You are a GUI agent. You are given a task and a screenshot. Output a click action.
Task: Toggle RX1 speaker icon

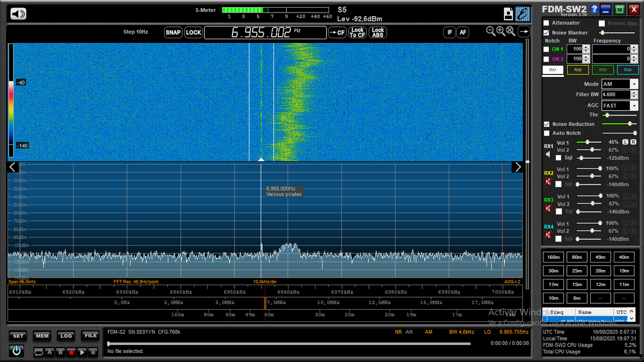[x=548, y=154]
